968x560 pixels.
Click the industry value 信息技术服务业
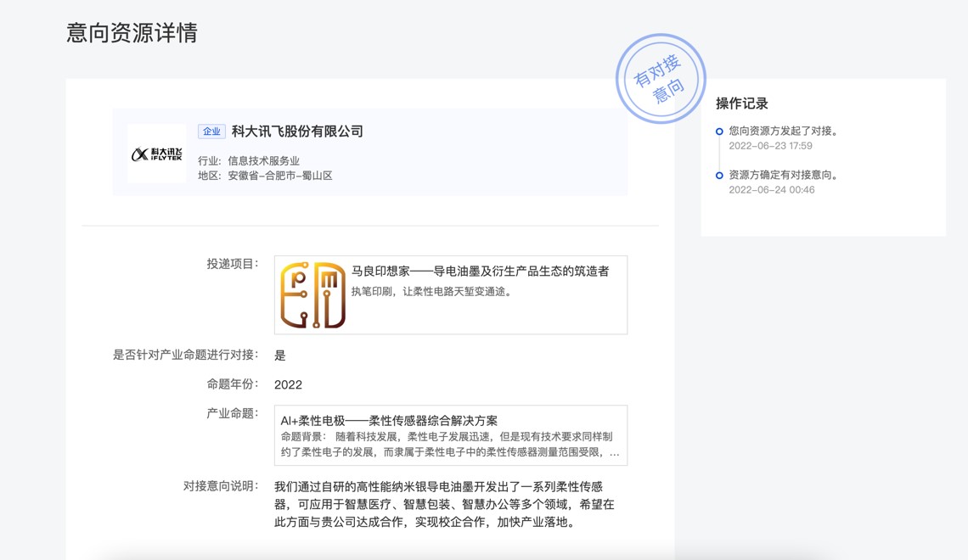click(x=263, y=160)
